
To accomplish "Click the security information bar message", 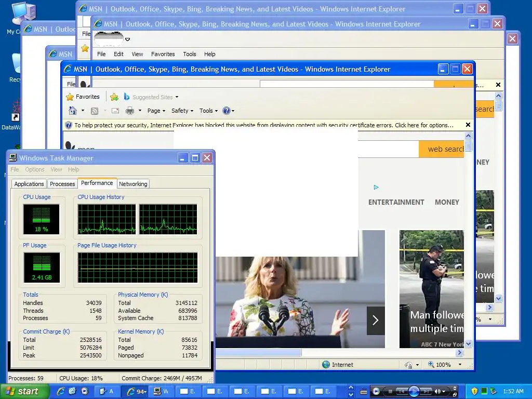I will [x=263, y=125].
